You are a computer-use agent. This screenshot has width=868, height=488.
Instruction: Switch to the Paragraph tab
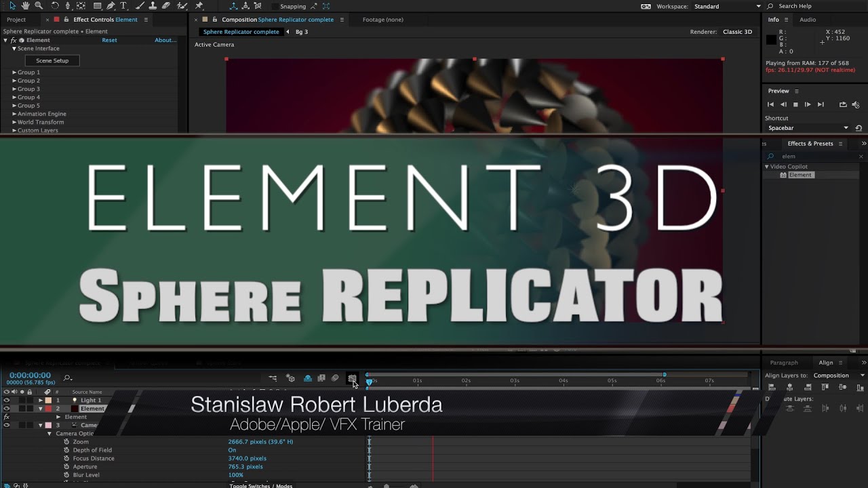click(784, 363)
